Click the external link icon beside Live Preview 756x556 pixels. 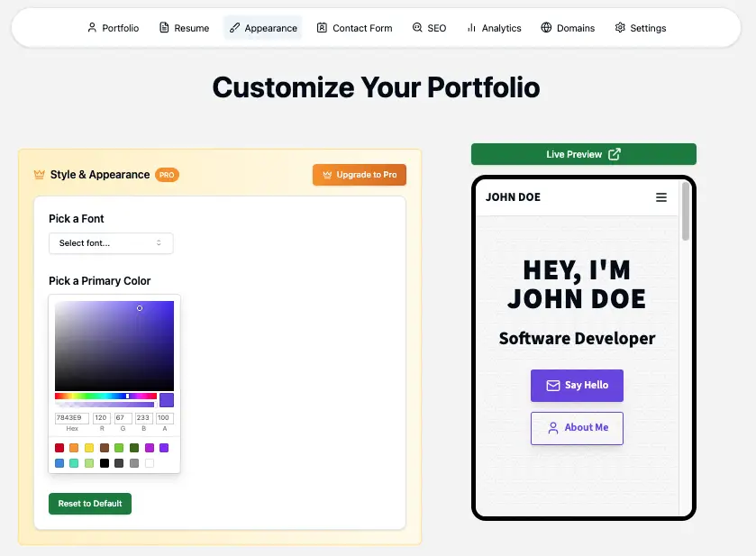(x=615, y=154)
